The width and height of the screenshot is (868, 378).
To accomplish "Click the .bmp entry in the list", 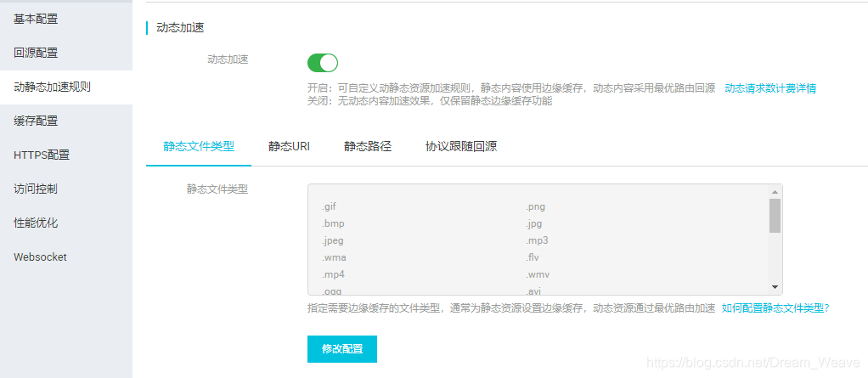I will point(332,223).
